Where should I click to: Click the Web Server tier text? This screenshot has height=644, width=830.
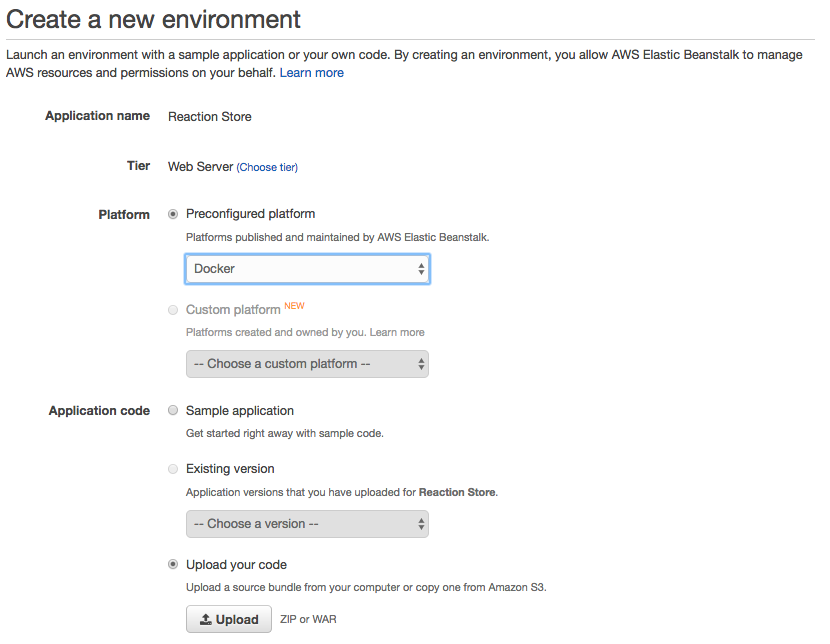click(200, 167)
